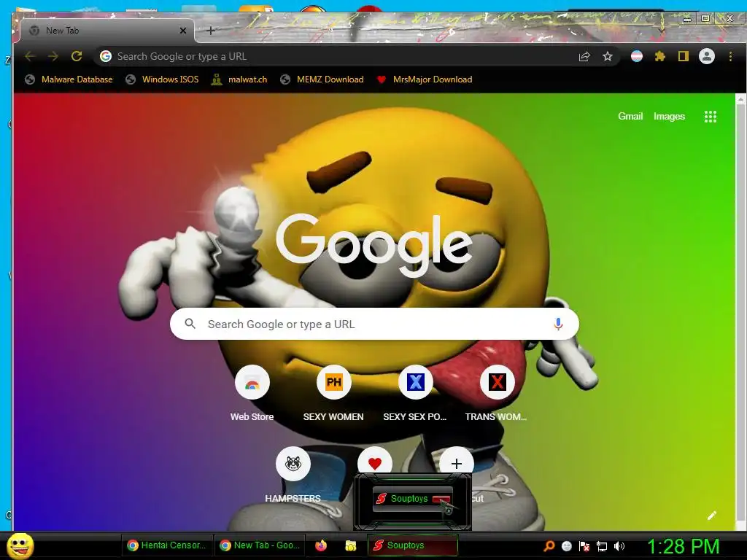The height and width of the screenshot is (560, 747).
Task: Open the malwat.ch bookmark
Action: pos(239,79)
